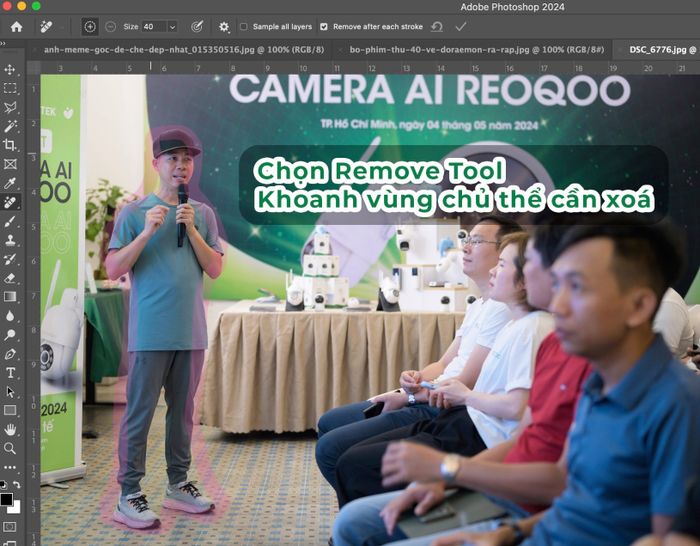Select the Blur tool
This screenshot has height=546, width=700.
tap(10, 316)
